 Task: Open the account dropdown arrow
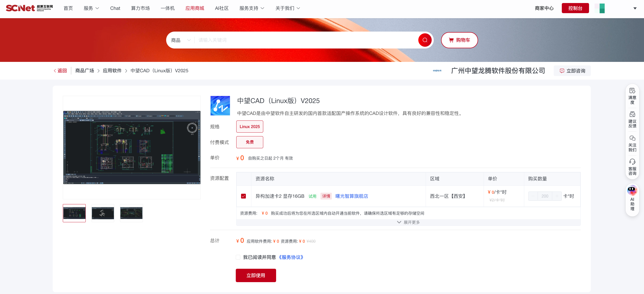point(635,8)
